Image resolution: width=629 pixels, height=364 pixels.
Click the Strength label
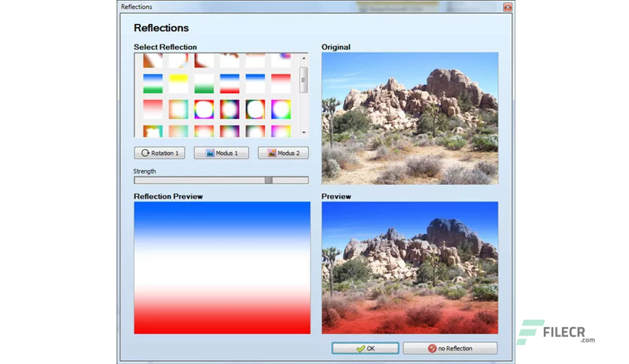point(144,171)
